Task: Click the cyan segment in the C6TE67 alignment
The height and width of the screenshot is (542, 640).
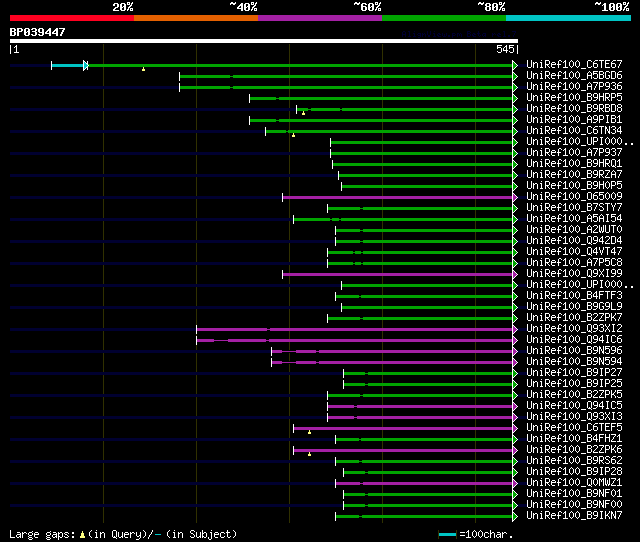Action: click(67, 65)
